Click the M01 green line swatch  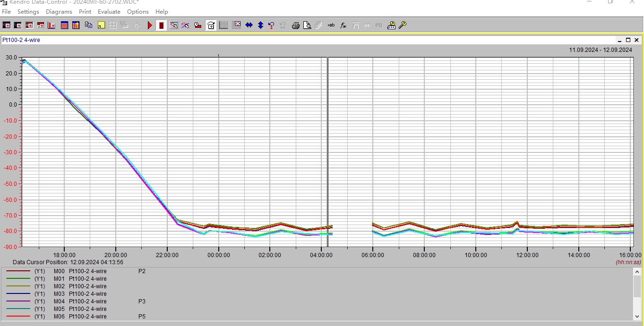pos(18,279)
